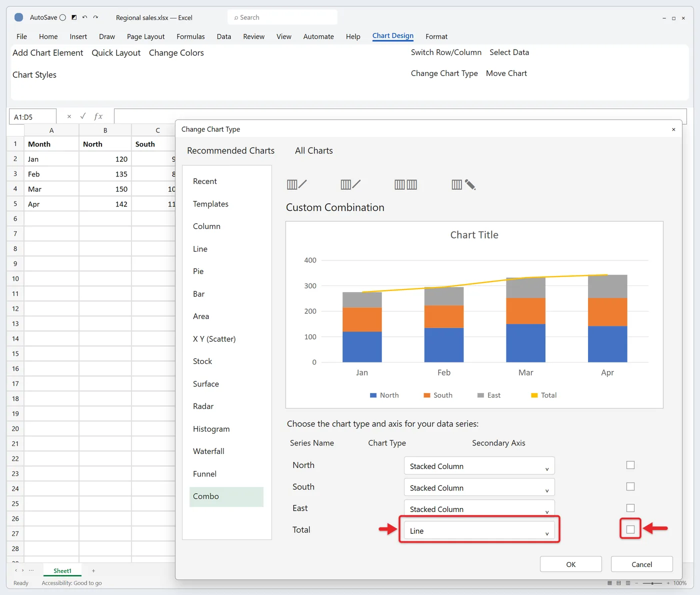Click the formula bar confirm checkmark icon

click(x=83, y=116)
